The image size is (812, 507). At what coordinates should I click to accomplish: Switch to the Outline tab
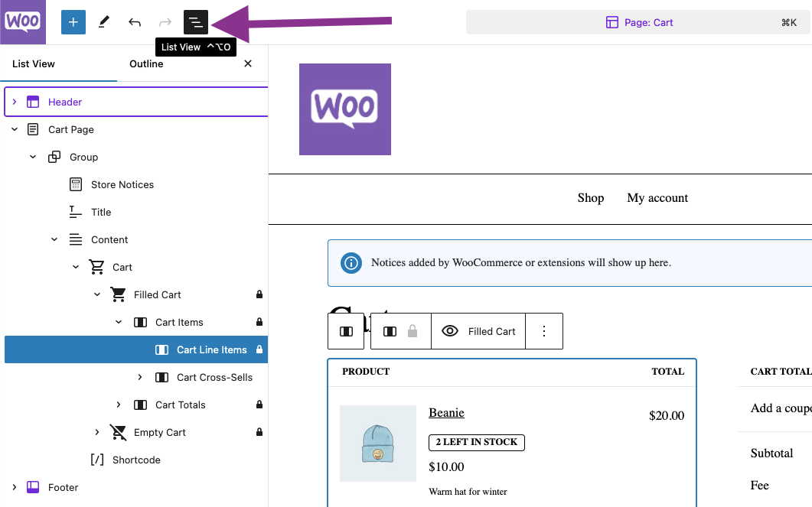click(x=146, y=63)
